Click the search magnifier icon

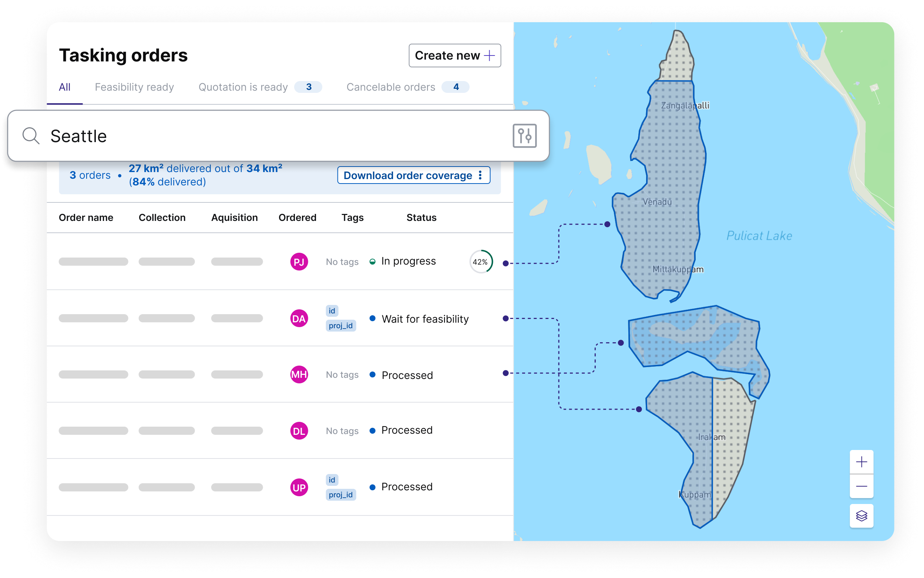coord(31,136)
